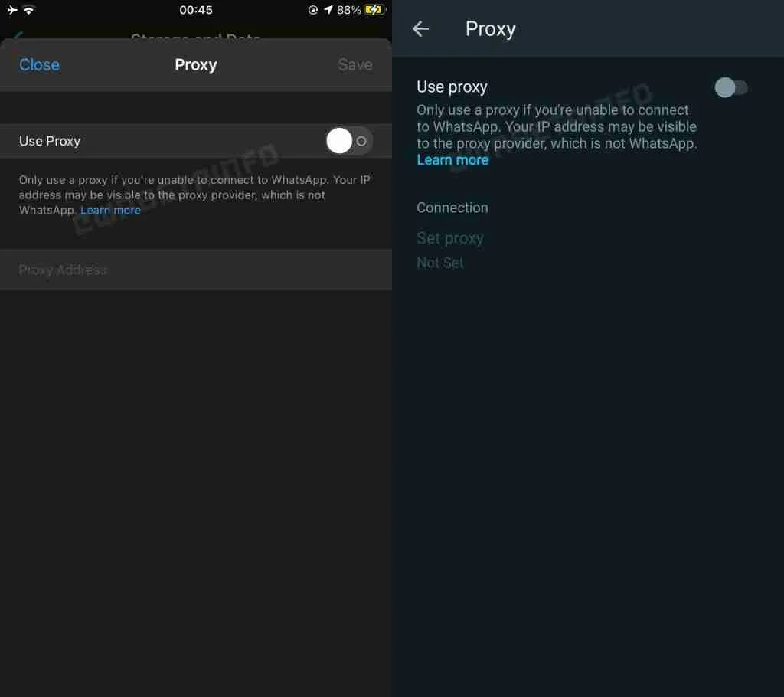Enable the capitalized "Use Proxy" switch
Viewport: 784px width, 697px height.
tap(348, 141)
